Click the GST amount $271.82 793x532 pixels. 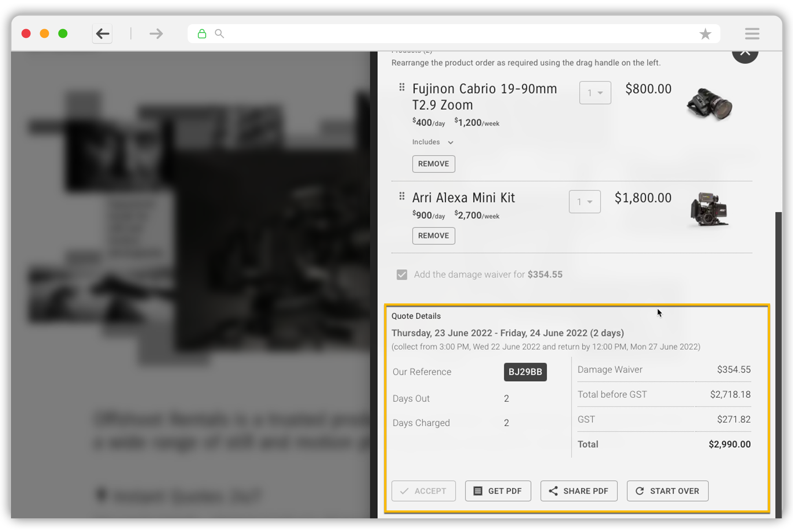point(734,419)
